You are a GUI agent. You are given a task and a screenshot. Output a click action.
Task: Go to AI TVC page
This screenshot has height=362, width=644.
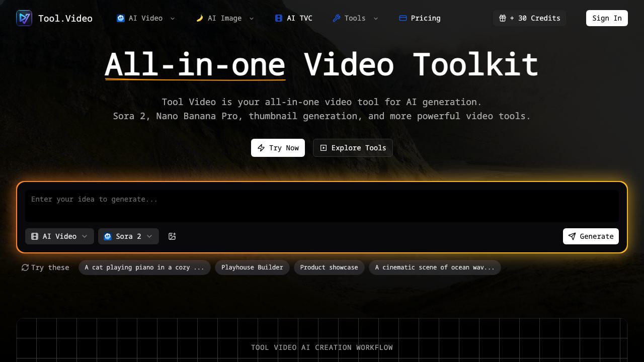(x=294, y=18)
